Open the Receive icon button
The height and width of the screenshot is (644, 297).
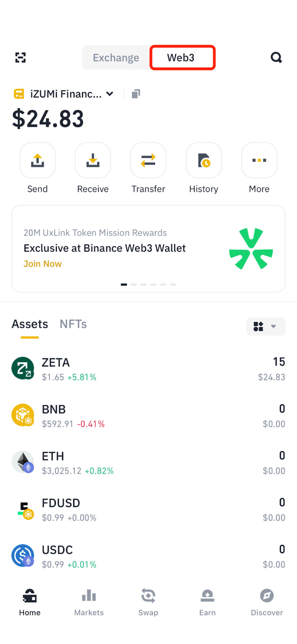point(93,161)
